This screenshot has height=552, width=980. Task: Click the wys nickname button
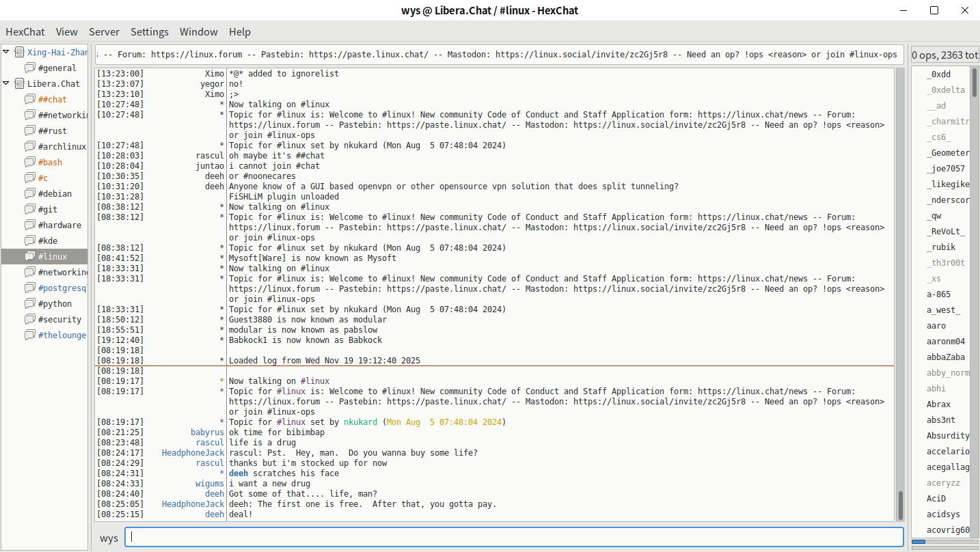point(109,538)
